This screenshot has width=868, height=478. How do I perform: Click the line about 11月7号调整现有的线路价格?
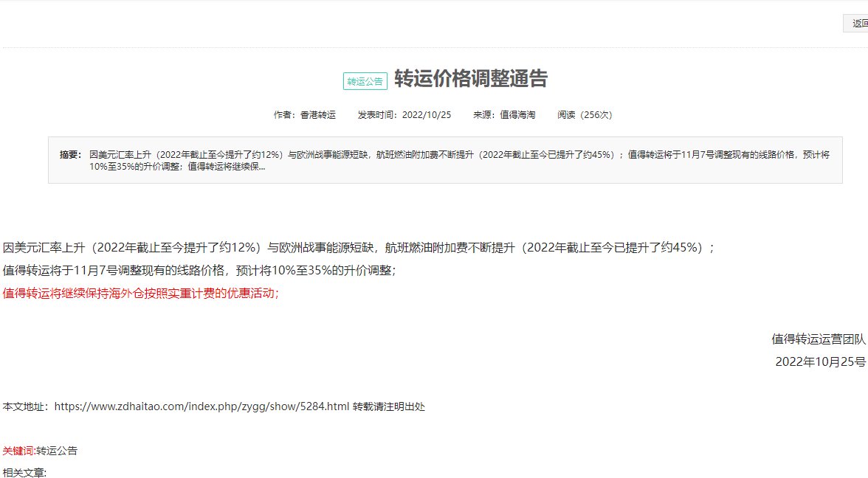coord(199,271)
